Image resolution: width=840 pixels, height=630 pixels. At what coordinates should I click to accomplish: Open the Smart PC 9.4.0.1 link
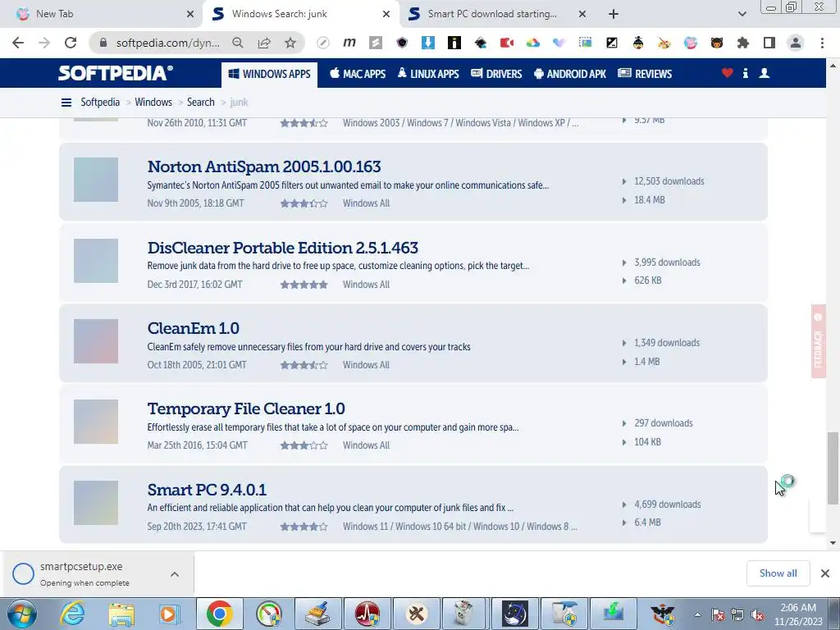207,490
